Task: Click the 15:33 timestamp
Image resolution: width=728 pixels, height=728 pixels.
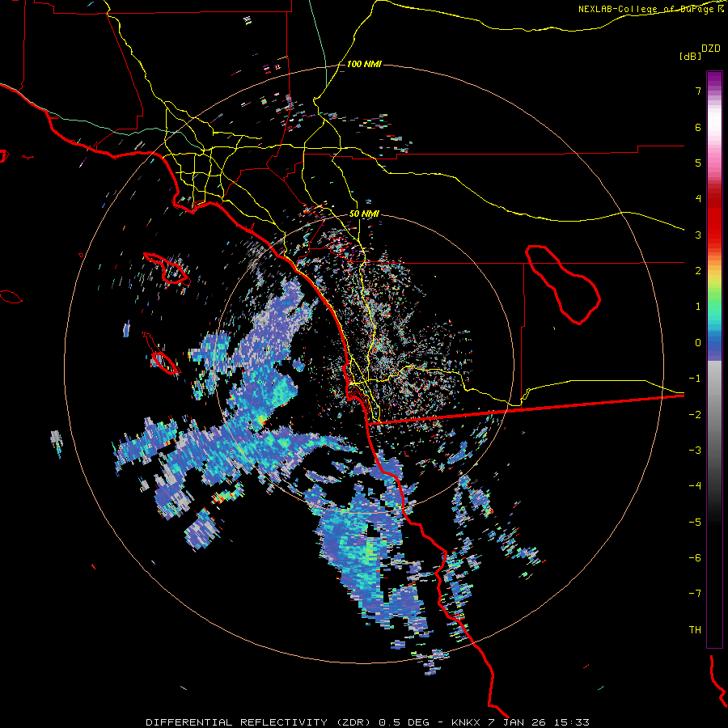Action: 572,722
